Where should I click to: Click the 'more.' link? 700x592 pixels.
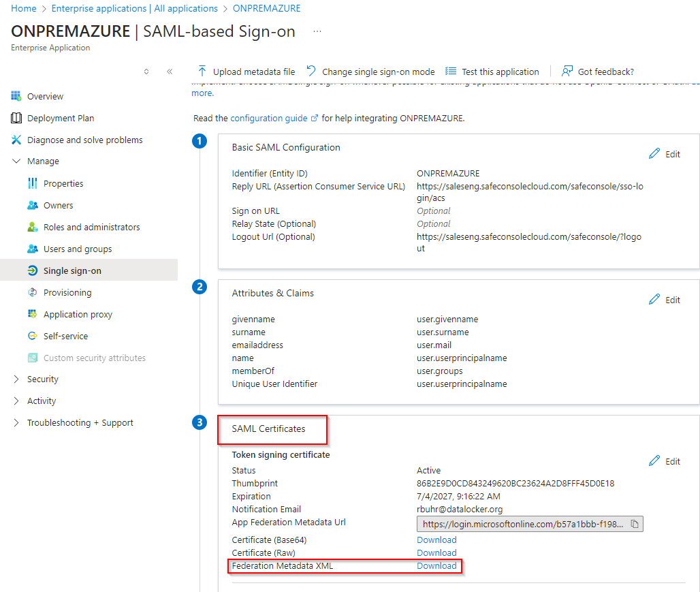[x=203, y=93]
